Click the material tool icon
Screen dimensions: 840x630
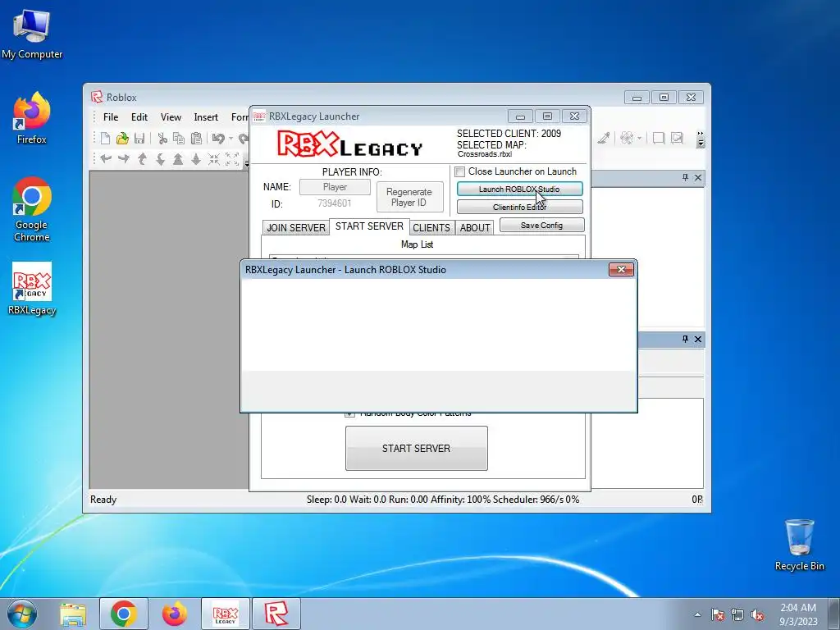pyautogui.click(x=626, y=138)
